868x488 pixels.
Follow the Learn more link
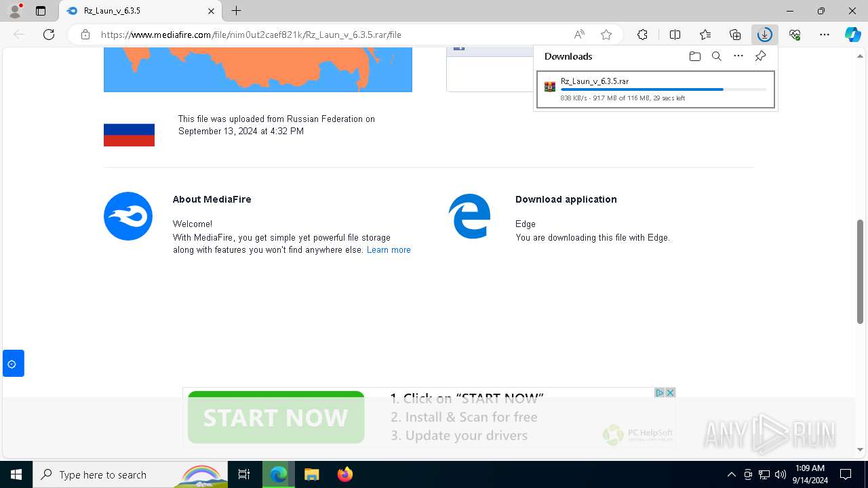coord(389,250)
